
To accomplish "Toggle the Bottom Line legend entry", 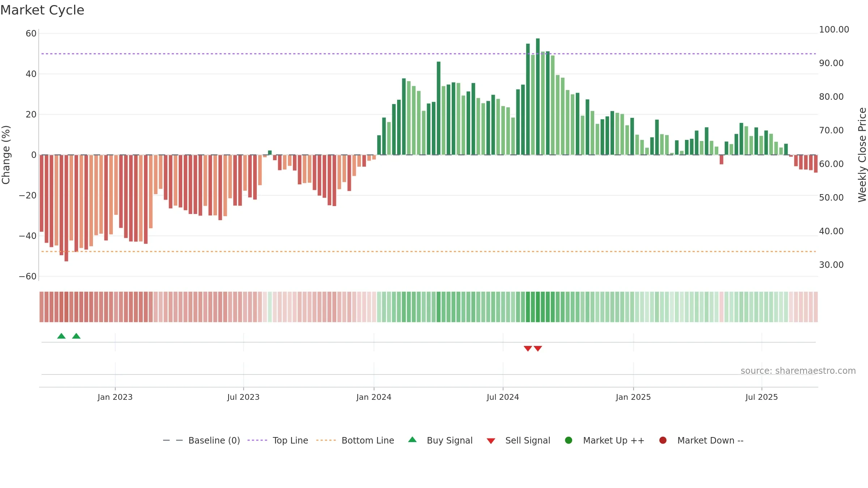I will (x=355, y=440).
